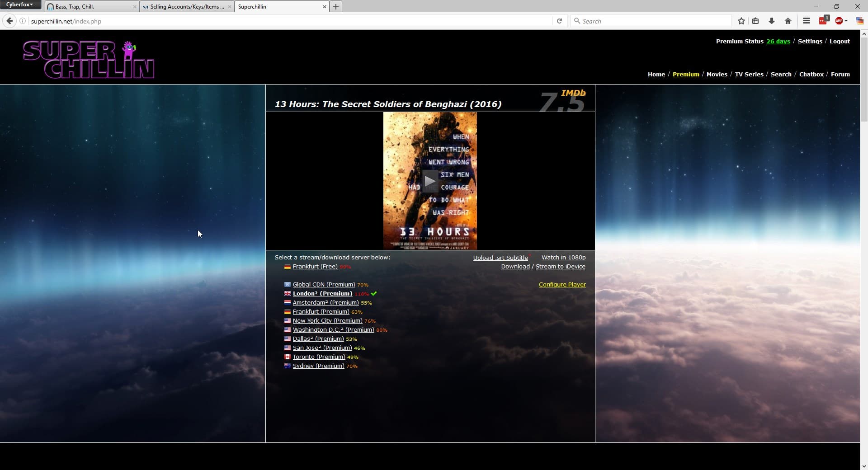The height and width of the screenshot is (470, 868).
Task: Open the TV Series navigation link
Action: (x=749, y=74)
